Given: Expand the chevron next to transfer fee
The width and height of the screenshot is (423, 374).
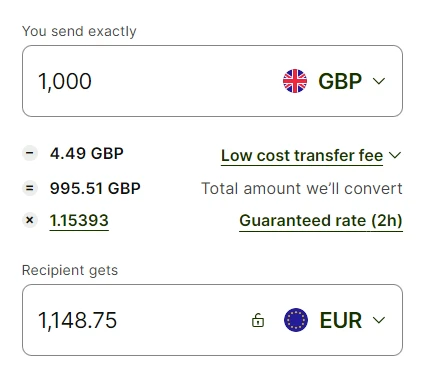Looking at the screenshot, I should [x=395, y=155].
